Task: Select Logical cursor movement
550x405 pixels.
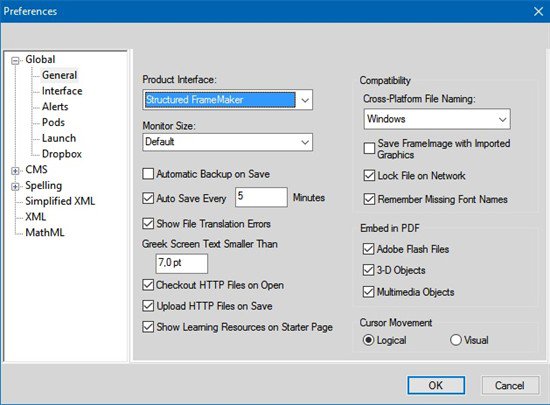Action: (368, 340)
